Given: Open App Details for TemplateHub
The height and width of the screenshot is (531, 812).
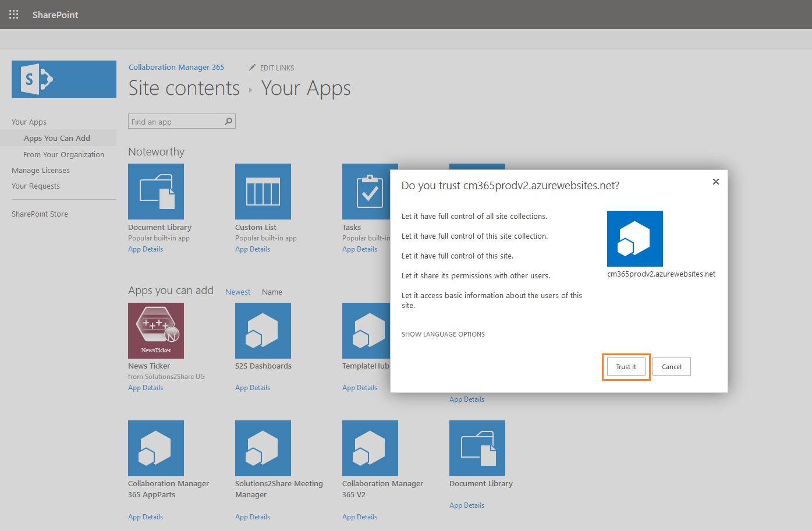Looking at the screenshot, I should (x=360, y=388).
